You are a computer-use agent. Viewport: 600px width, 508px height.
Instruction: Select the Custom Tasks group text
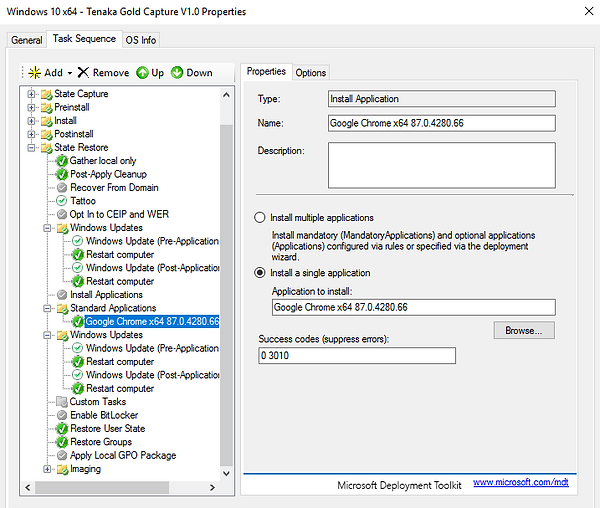98,402
